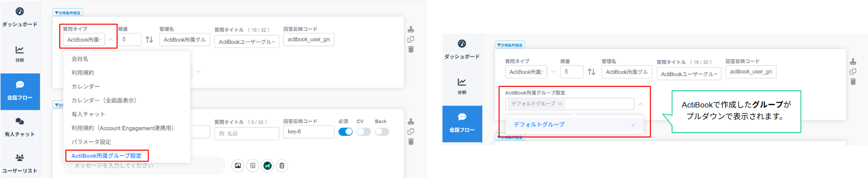Click the top 分岐条件設定 button in the right screenshot
This screenshot has height=179, width=868.
pos(510,45)
